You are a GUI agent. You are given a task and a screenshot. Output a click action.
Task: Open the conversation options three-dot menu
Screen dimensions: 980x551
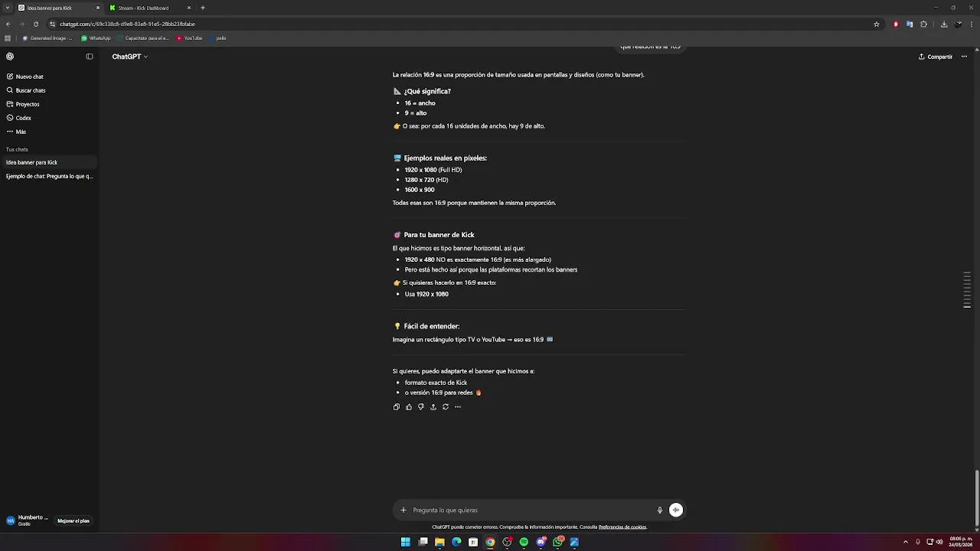(964, 57)
